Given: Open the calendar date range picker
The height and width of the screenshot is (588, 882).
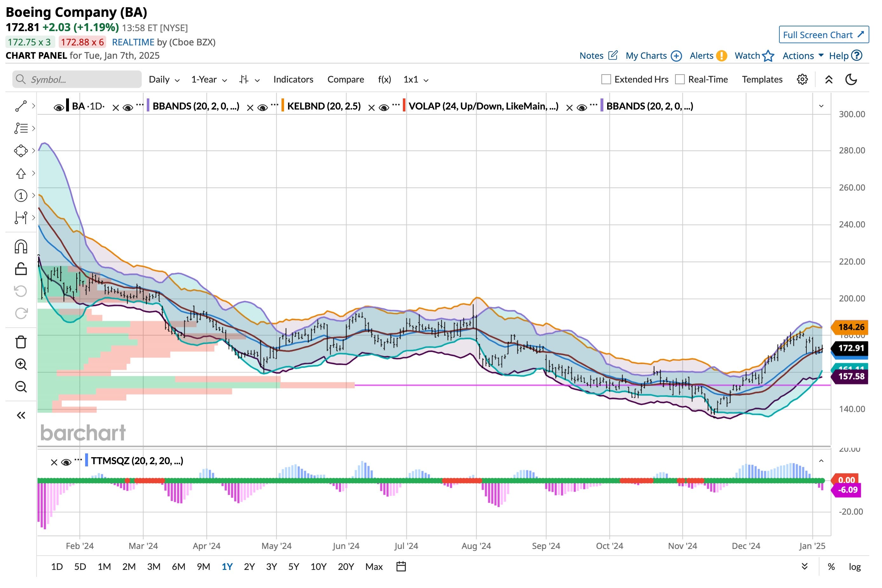Looking at the screenshot, I should tap(401, 566).
